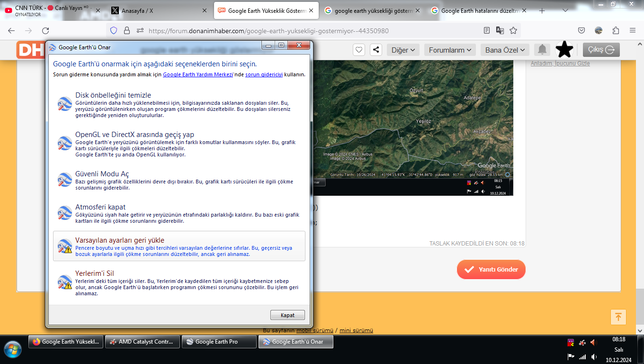
Task: Click the site padlock icon
Action: tap(126, 31)
